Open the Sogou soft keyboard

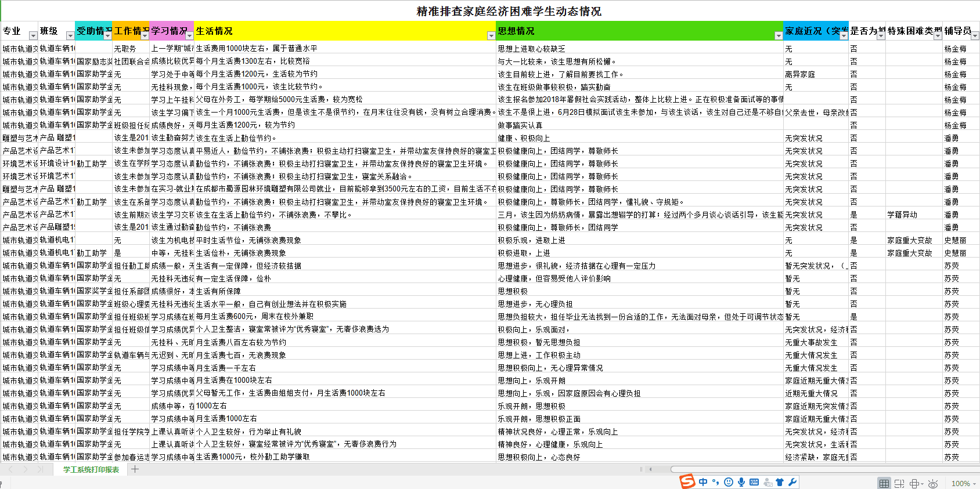pyautogui.click(x=754, y=482)
